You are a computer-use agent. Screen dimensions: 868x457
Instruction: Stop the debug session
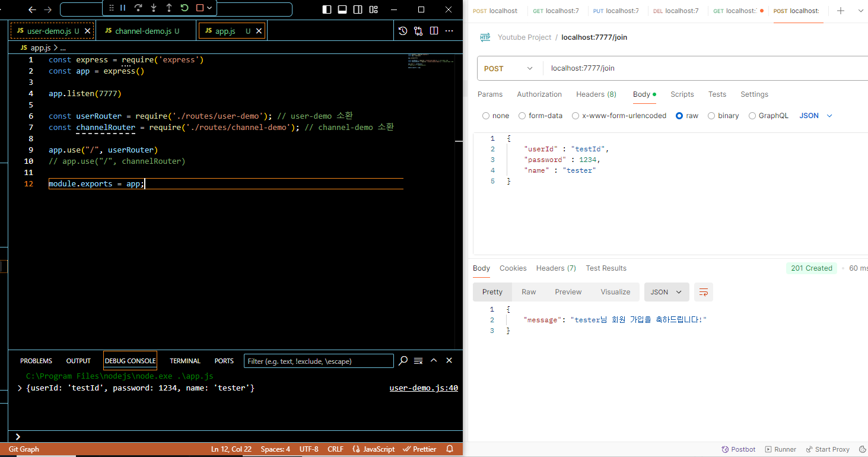[x=200, y=8]
